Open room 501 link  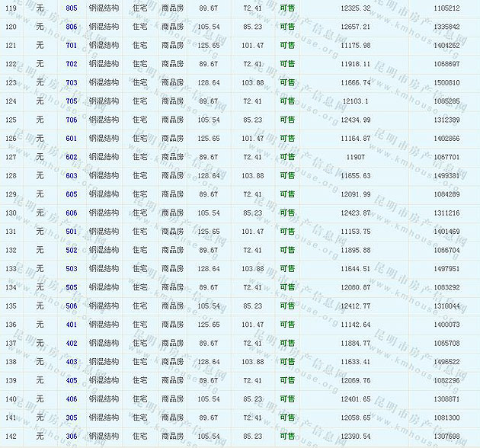(x=72, y=232)
